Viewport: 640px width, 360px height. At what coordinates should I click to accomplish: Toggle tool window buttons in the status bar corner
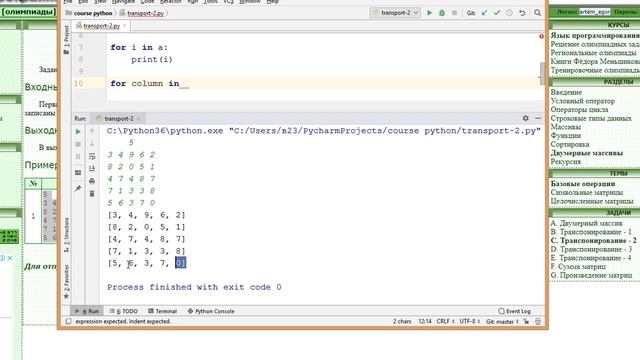pyautogui.click(x=68, y=322)
